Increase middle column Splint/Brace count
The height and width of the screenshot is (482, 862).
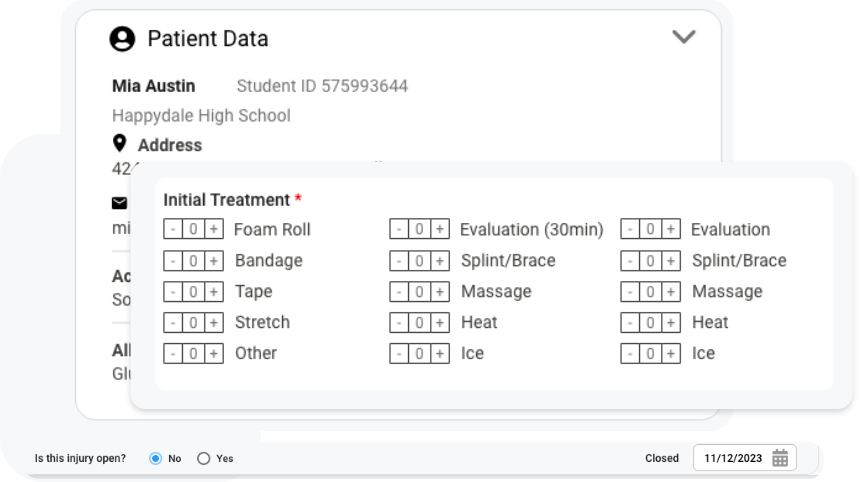pos(440,260)
